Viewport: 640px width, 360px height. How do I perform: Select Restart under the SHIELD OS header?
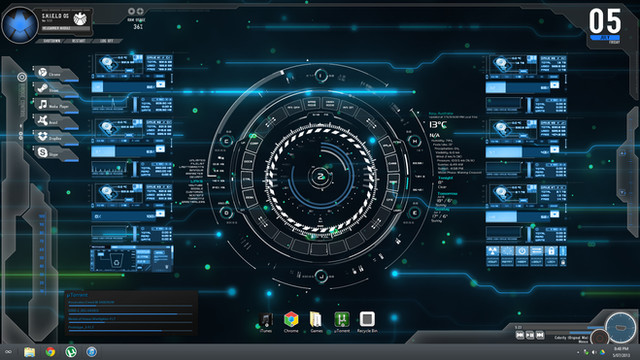(x=79, y=41)
